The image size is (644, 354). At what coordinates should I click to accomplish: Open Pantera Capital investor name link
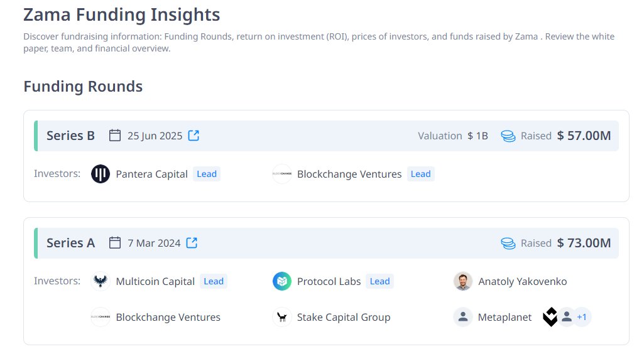[151, 174]
